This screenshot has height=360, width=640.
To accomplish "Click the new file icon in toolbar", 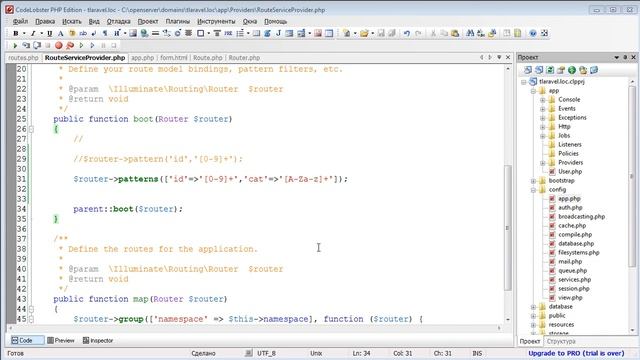I will (347, 33).
